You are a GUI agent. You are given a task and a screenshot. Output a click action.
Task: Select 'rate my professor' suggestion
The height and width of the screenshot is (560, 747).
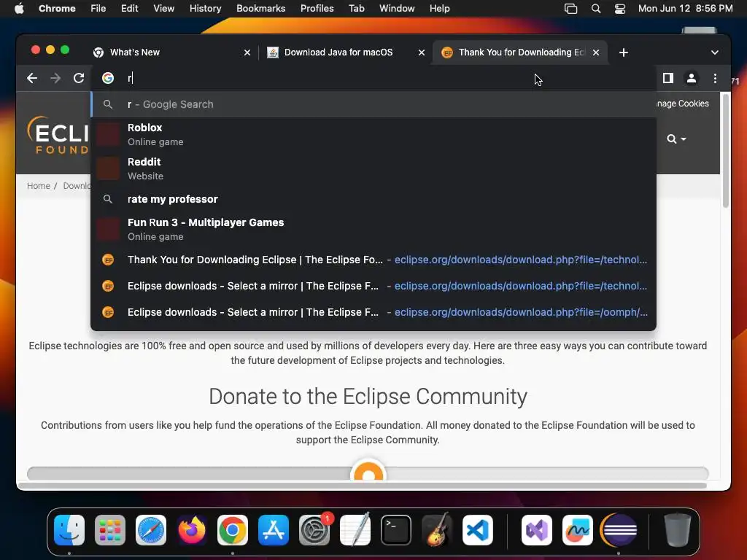pos(373,199)
